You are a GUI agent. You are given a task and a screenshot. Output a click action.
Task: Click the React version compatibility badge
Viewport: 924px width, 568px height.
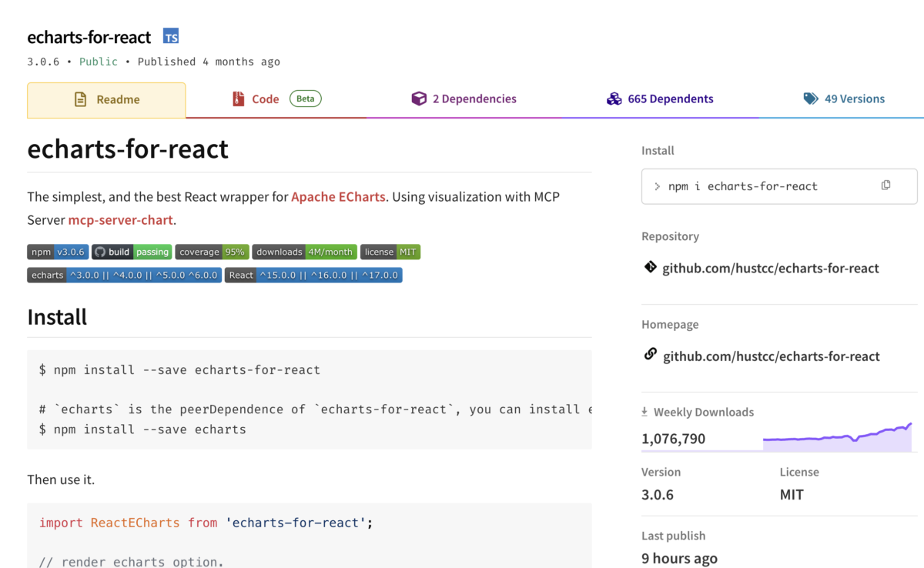tap(313, 275)
